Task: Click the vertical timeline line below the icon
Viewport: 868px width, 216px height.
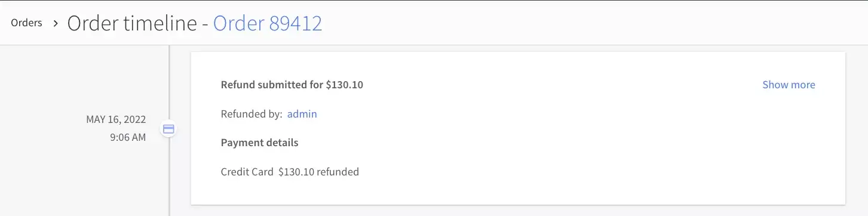Action: 169,177
